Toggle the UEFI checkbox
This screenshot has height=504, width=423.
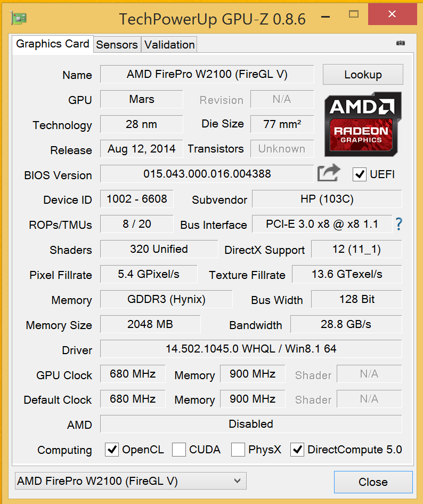point(360,174)
